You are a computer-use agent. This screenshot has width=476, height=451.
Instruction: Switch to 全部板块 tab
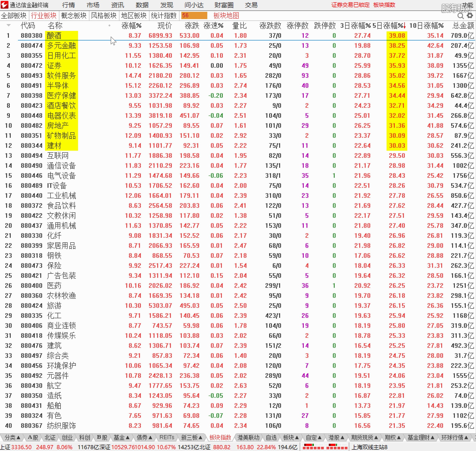[14, 16]
